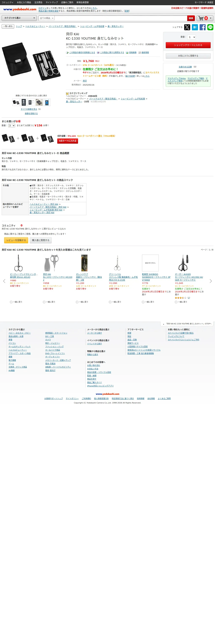Open the shopping cart icon
Image resolution: width=215 pixels, height=644 pixels.
coord(201,18)
